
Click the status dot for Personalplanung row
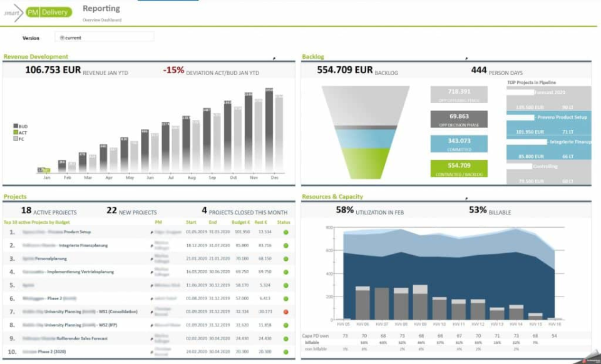[286, 259]
